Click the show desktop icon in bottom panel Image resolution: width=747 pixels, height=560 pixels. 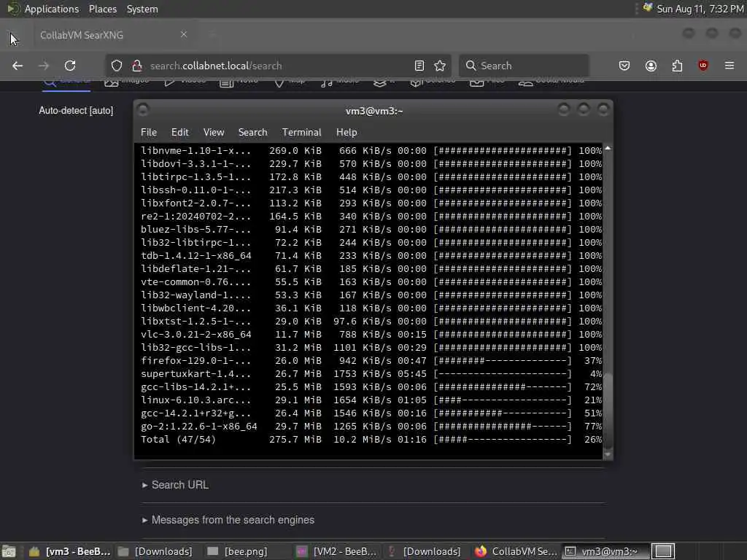pos(9,551)
